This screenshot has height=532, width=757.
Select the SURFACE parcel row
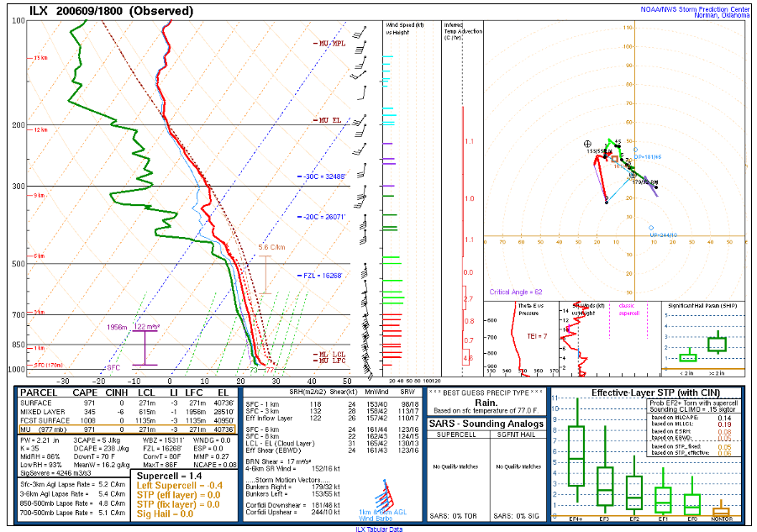tap(128, 403)
